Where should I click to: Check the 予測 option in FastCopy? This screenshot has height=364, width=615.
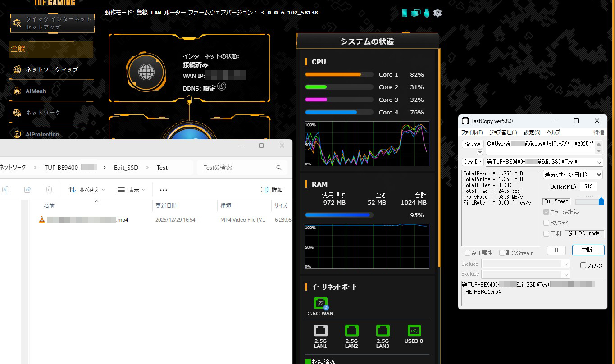pos(547,234)
